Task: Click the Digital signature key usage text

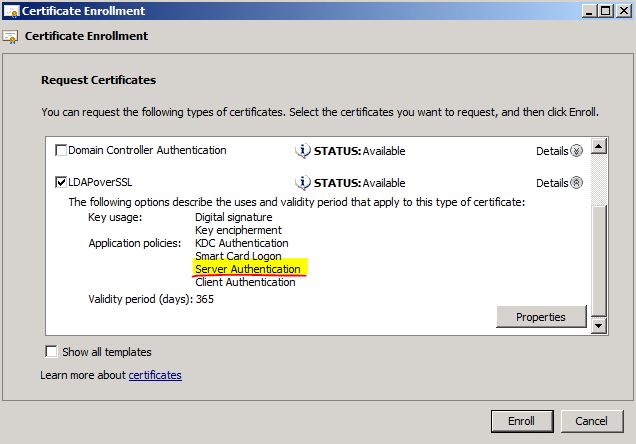Action: (x=234, y=217)
